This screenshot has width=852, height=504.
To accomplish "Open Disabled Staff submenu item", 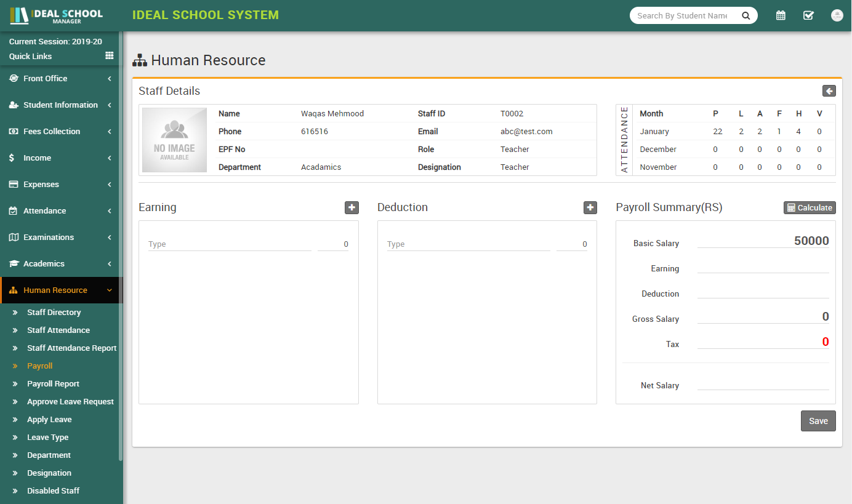I will click(x=53, y=491).
